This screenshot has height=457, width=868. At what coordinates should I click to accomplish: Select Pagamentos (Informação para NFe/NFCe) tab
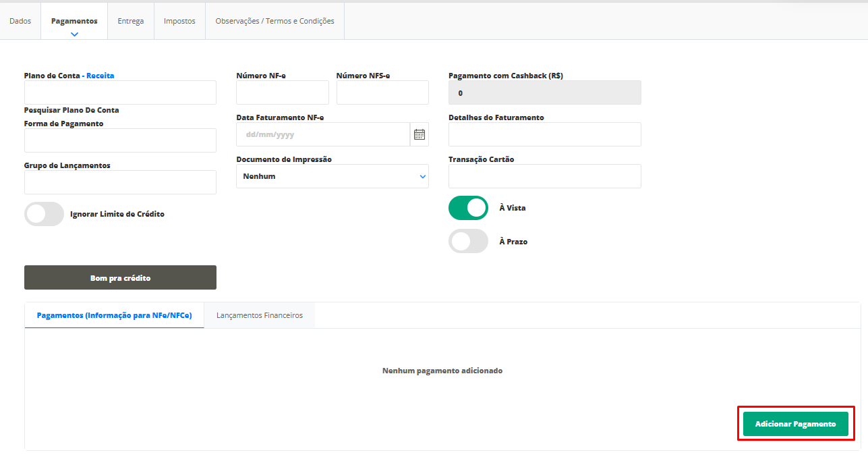pyautogui.click(x=114, y=315)
